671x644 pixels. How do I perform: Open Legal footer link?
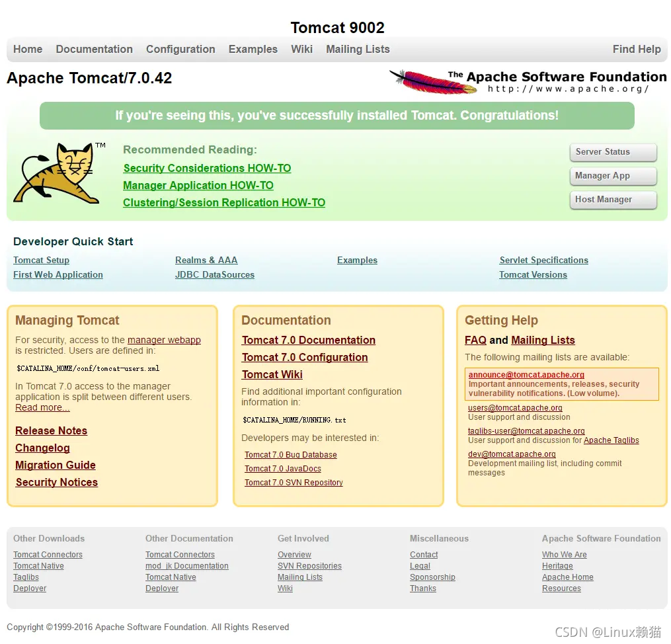point(420,566)
